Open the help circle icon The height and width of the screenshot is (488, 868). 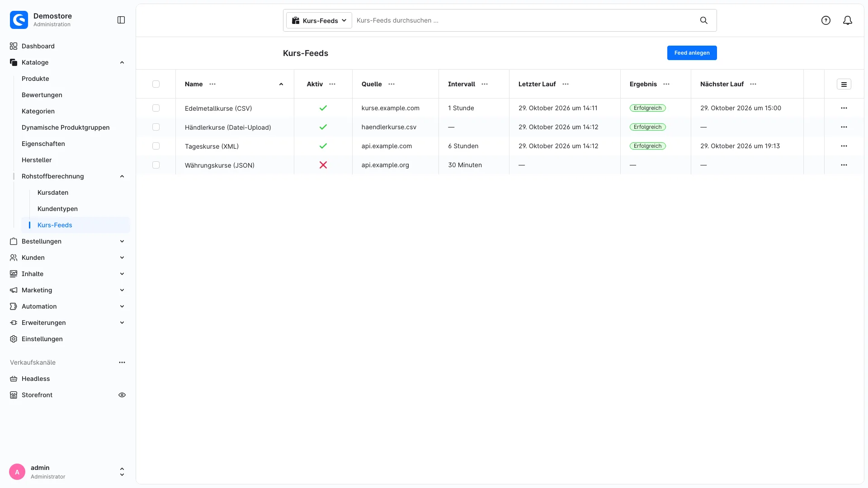click(826, 20)
